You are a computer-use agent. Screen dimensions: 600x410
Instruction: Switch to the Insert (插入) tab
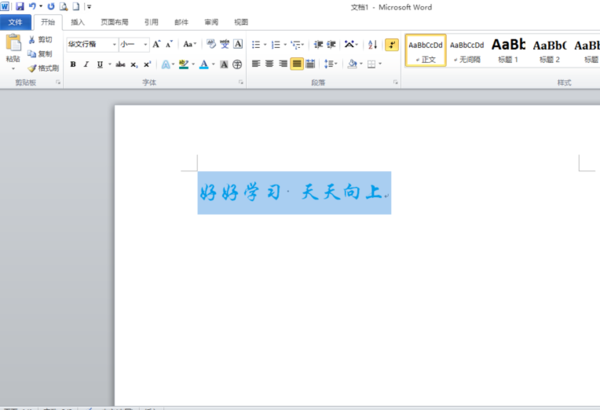pyautogui.click(x=78, y=21)
